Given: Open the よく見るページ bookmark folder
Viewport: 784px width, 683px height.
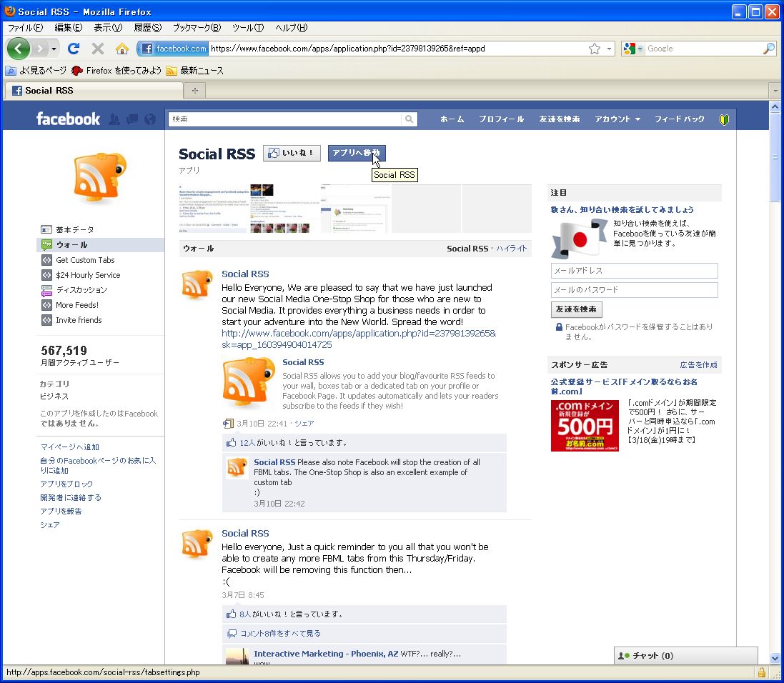Looking at the screenshot, I should pos(36,71).
